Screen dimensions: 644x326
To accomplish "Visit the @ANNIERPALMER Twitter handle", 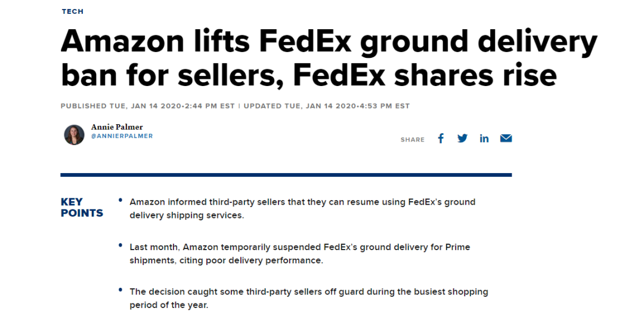I will (122, 136).
